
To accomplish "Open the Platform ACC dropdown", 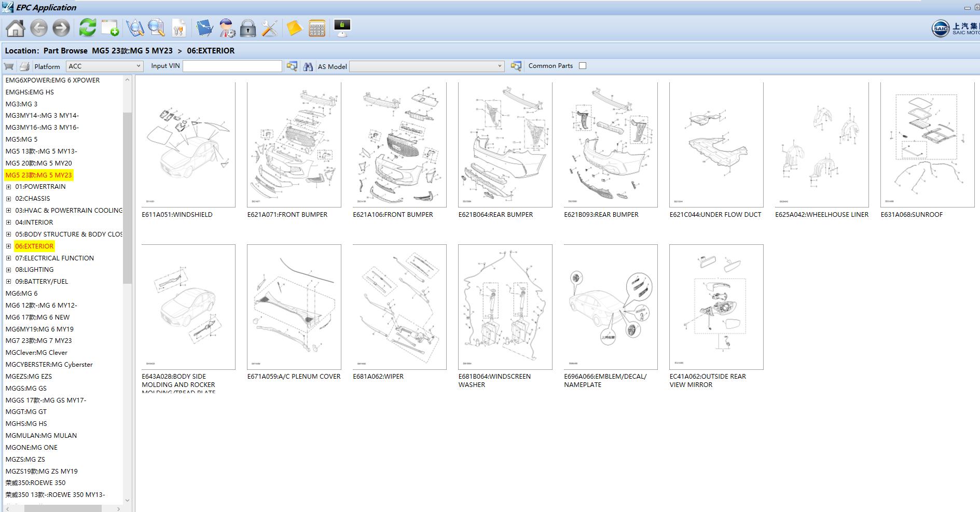I will [104, 66].
